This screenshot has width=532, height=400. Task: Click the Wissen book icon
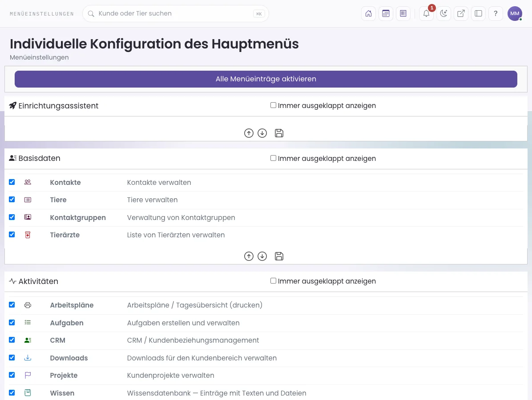(x=28, y=393)
